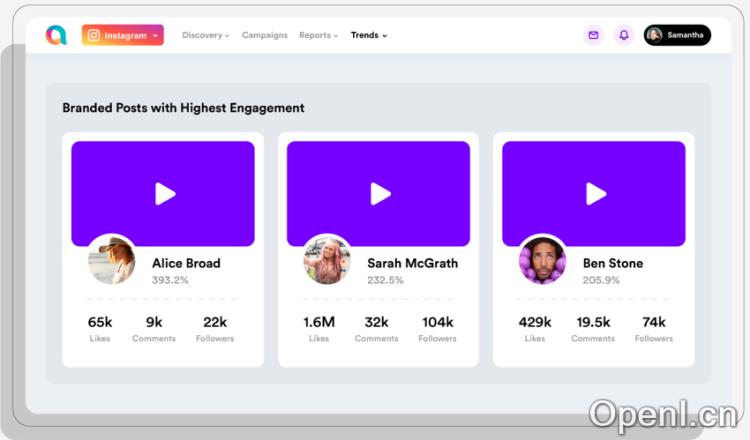The height and width of the screenshot is (440, 750).
Task: Expand the Reports dropdown menu
Action: point(318,35)
